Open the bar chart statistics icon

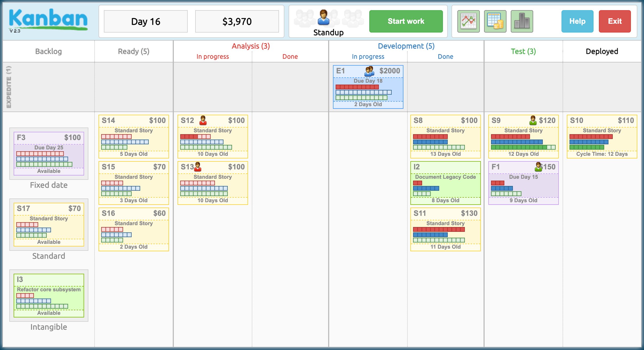coord(522,21)
